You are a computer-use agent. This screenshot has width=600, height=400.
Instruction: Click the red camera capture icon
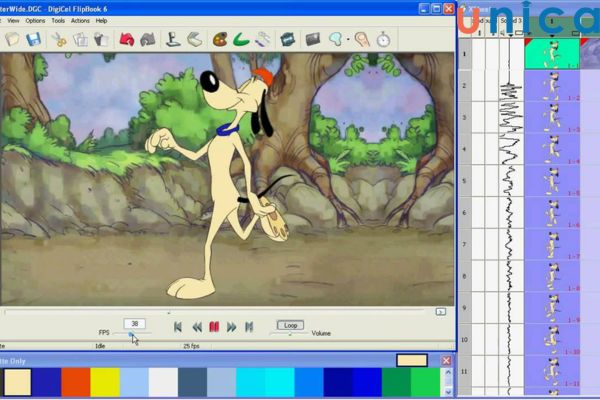click(127, 40)
